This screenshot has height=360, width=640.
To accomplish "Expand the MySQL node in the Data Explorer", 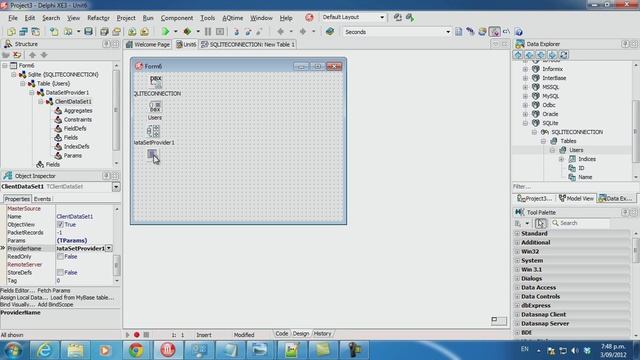I will pyautogui.click(x=525, y=96).
